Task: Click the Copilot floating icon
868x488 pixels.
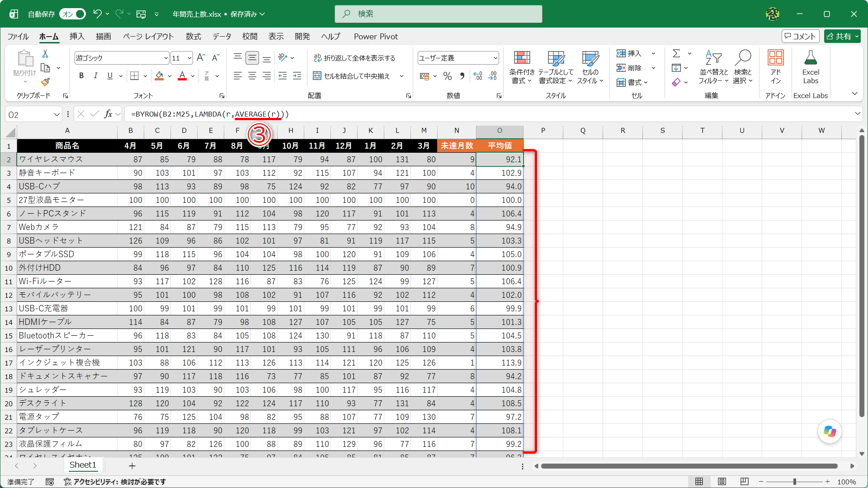Action: pos(830,432)
